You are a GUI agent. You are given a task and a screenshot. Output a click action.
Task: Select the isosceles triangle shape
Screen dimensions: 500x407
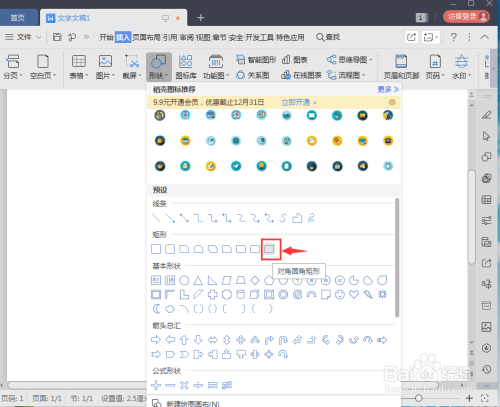198,280
